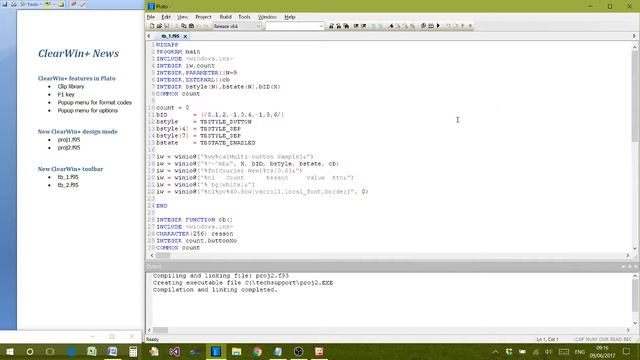The width and height of the screenshot is (640, 360).
Task: Open Visual Studio from the taskbar
Action: pos(175,351)
